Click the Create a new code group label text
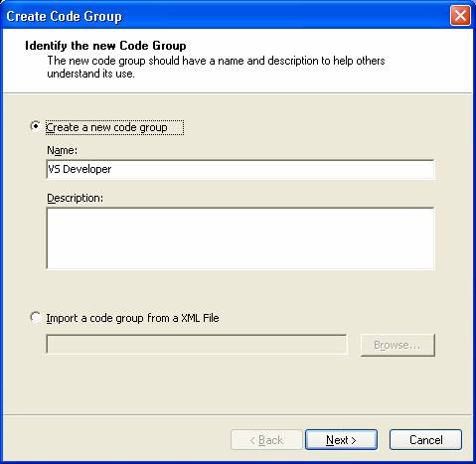 click(106, 127)
